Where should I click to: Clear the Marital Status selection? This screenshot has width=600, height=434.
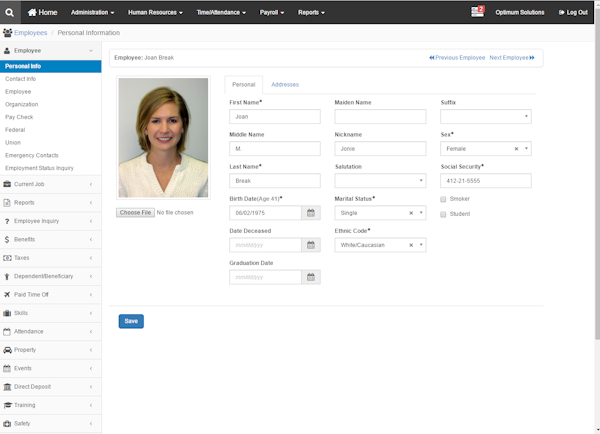411,213
